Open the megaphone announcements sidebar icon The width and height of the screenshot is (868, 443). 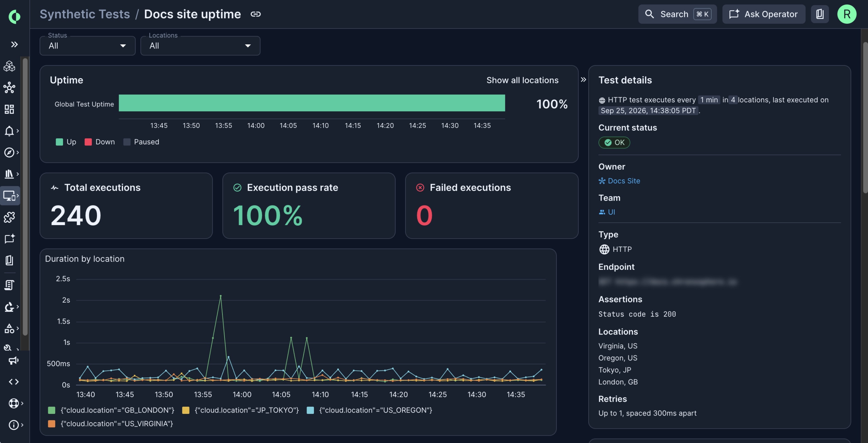click(14, 360)
